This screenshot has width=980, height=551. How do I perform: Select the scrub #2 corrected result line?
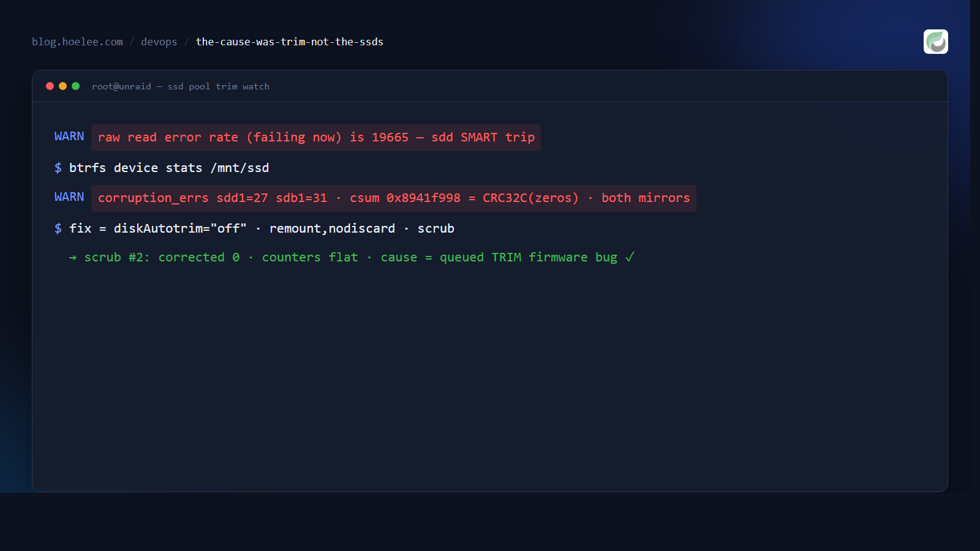point(352,257)
